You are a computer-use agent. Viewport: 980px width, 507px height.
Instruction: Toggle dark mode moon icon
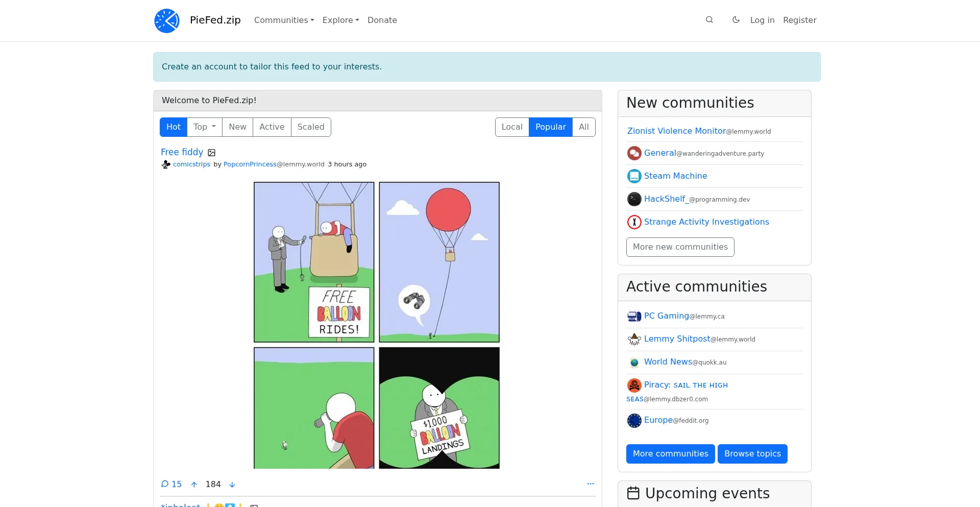click(x=736, y=20)
